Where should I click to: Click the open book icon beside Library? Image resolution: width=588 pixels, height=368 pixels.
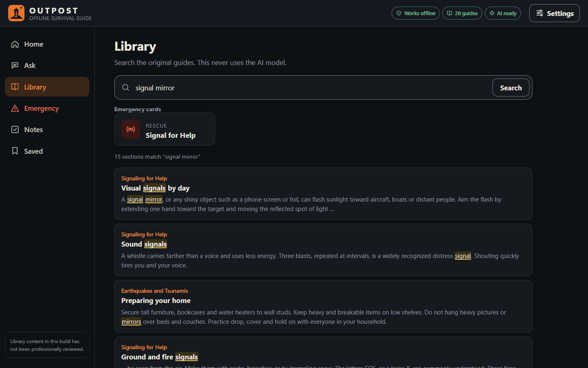pos(15,87)
